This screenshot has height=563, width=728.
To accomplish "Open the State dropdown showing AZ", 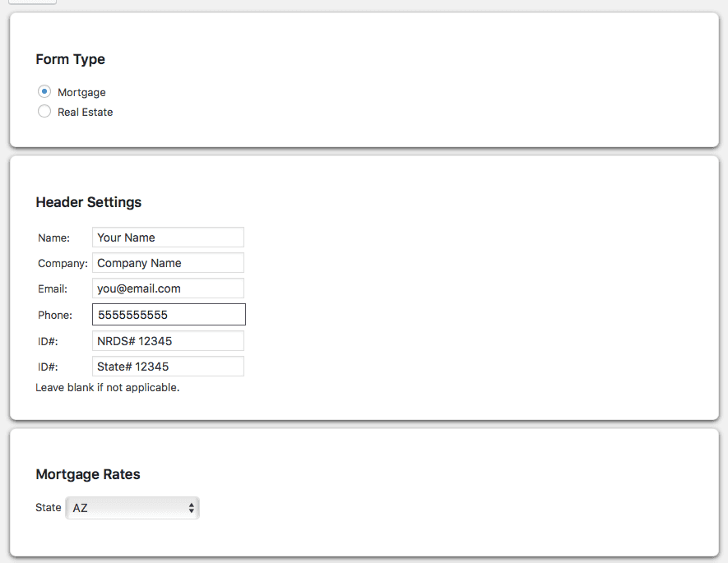I will [x=132, y=508].
